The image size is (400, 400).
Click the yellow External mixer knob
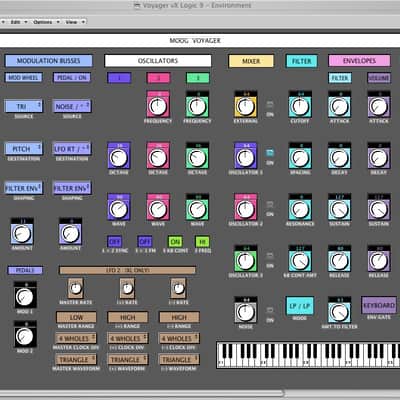246,106
